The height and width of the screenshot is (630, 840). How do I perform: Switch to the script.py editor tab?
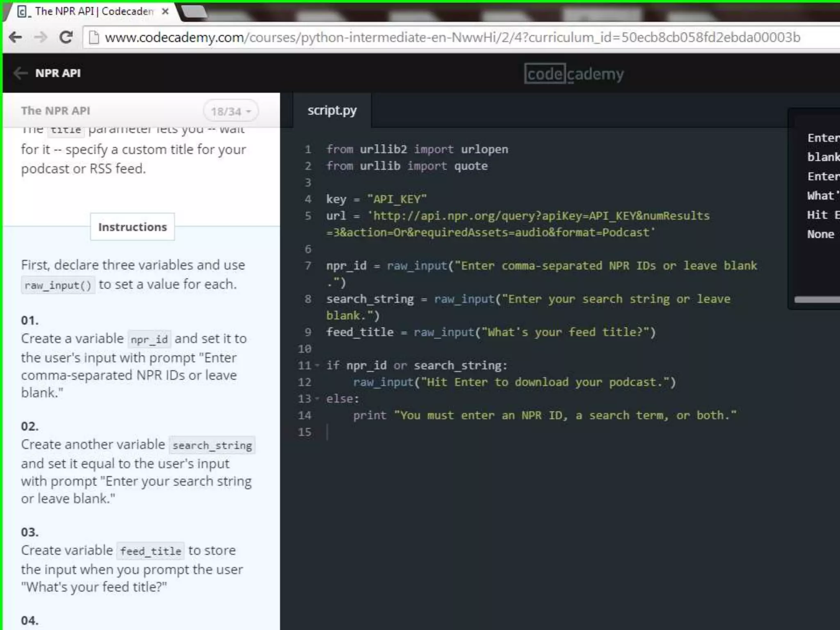click(332, 110)
